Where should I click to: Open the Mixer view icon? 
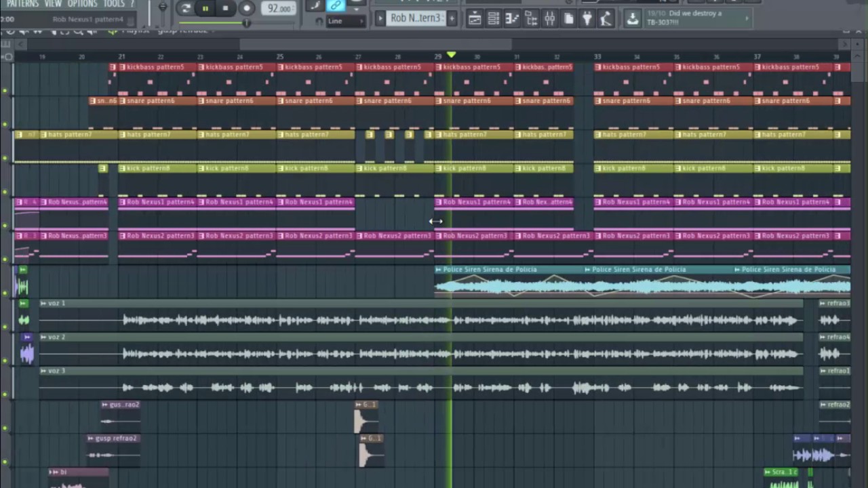click(549, 19)
